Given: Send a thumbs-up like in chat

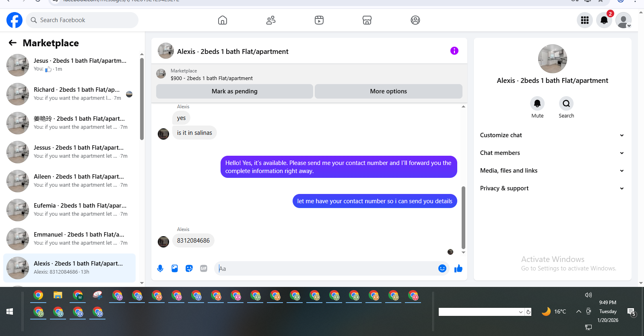Looking at the screenshot, I should 458,268.
